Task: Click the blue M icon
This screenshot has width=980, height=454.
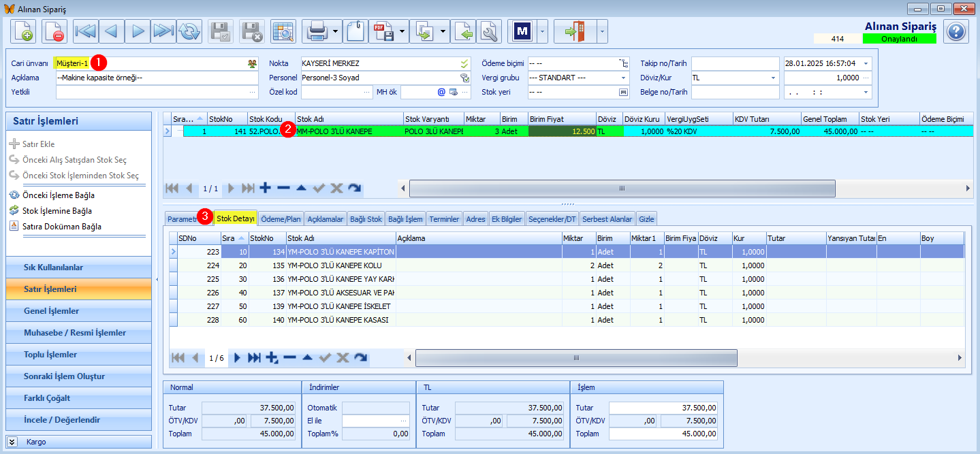Action: [x=522, y=31]
